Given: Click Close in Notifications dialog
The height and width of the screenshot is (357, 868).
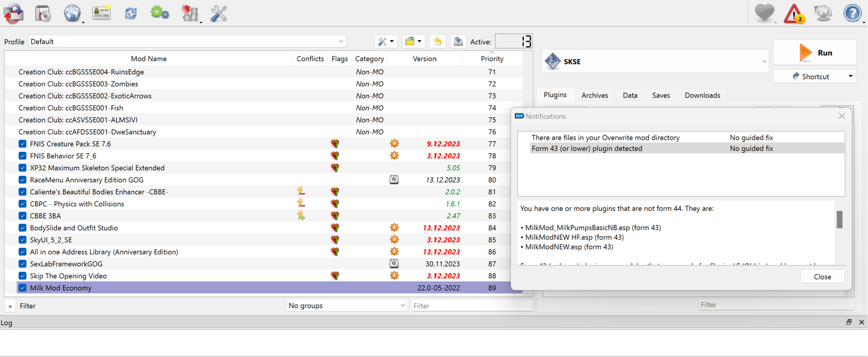Looking at the screenshot, I should (x=822, y=277).
